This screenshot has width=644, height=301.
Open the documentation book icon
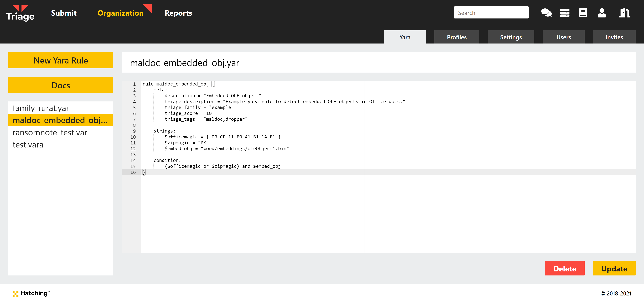(583, 13)
